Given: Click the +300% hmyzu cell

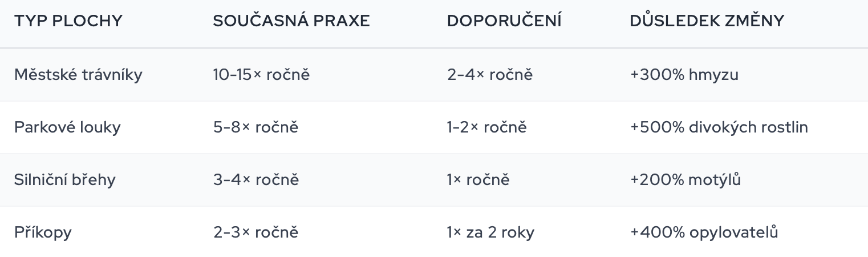Looking at the screenshot, I should coord(684,75).
